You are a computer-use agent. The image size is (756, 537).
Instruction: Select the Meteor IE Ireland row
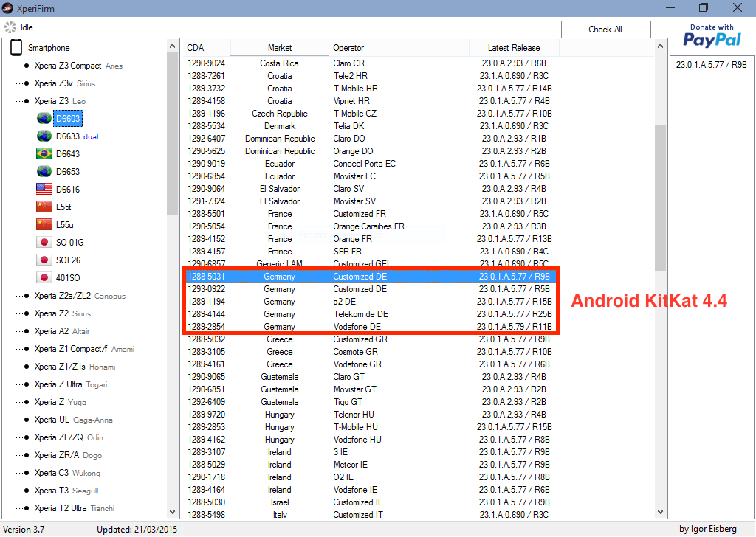(x=370, y=464)
